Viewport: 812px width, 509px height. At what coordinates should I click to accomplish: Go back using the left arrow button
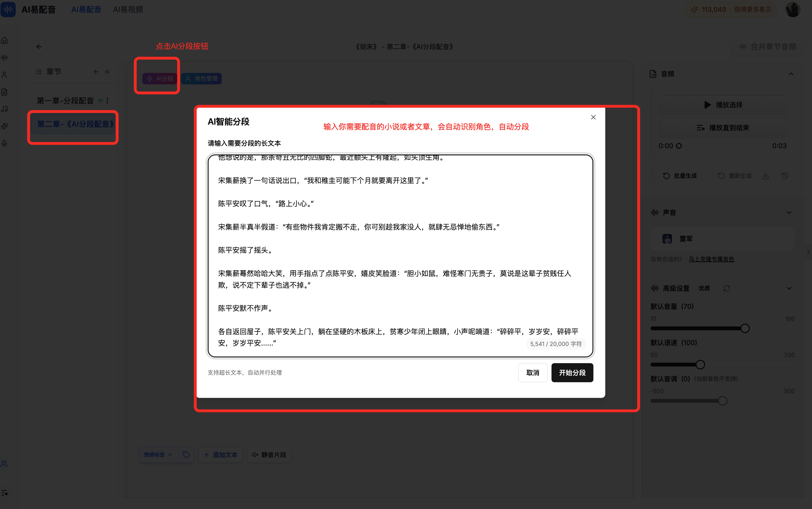pos(39,47)
